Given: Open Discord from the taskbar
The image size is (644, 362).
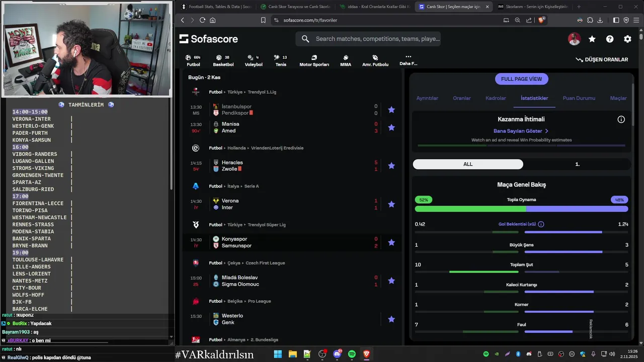Looking at the screenshot, I should pos(337,354).
